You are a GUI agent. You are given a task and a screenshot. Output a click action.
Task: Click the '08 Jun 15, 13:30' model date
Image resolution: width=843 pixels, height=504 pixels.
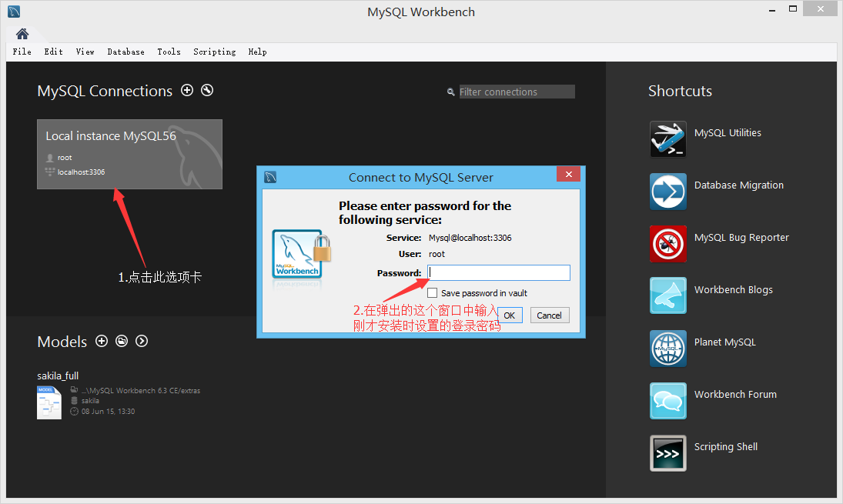tap(108, 412)
